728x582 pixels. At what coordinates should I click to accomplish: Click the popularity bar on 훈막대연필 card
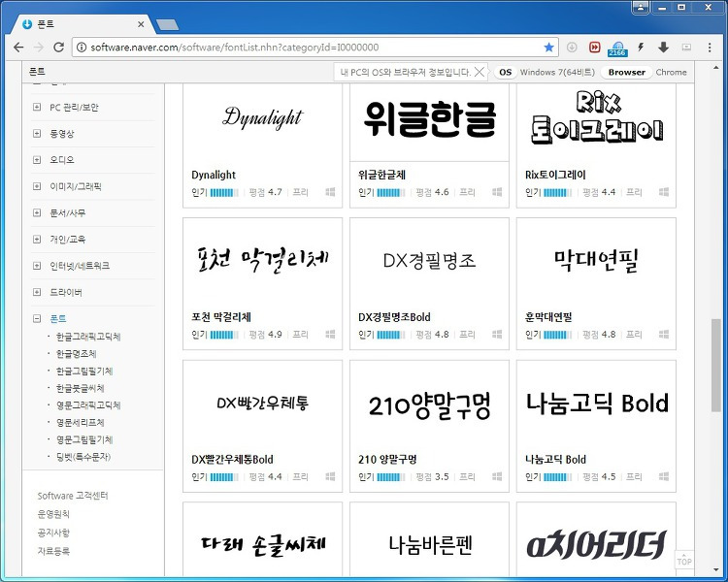coord(557,335)
